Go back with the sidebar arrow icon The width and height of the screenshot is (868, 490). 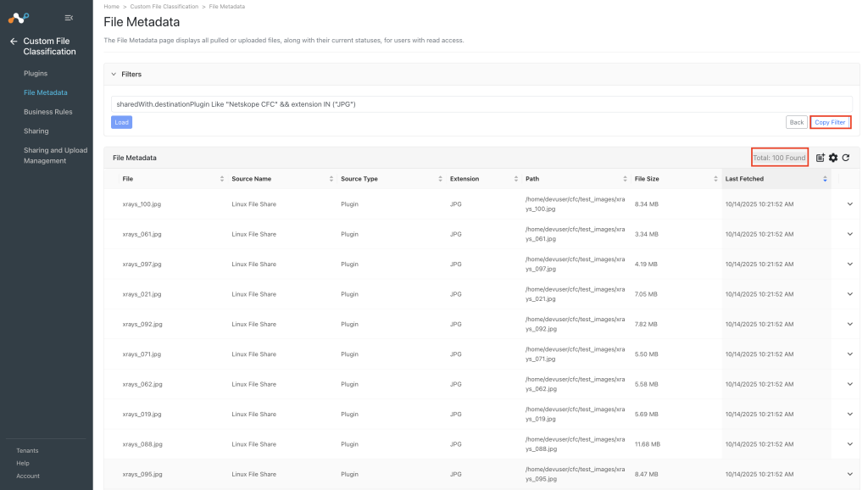coord(14,41)
